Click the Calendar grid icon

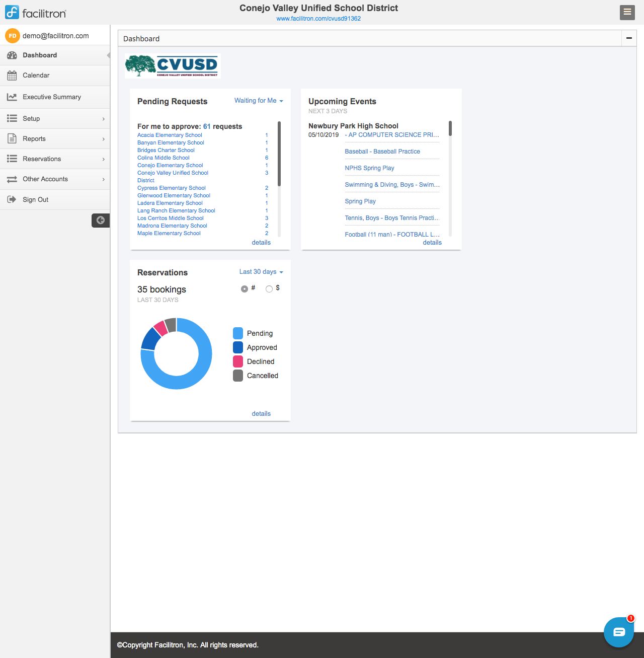(12, 76)
